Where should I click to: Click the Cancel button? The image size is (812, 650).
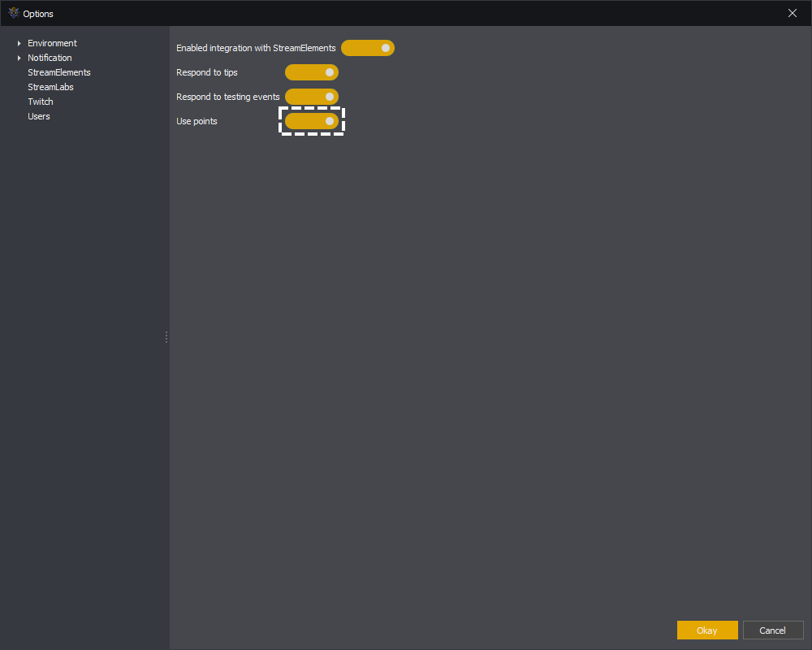click(773, 630)
